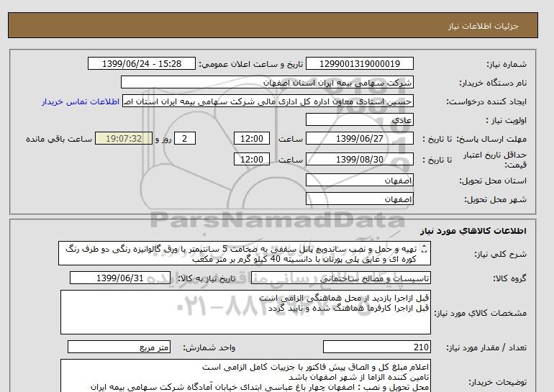Click the goods group field تاسیسات و مصالح ساختمانی
The image size is (554, 392).
click(x=340, y=278)
